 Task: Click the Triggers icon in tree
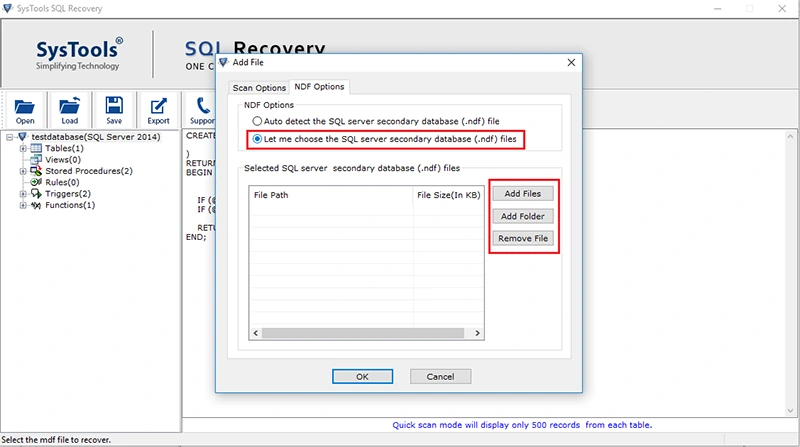[x=36, y=193]
